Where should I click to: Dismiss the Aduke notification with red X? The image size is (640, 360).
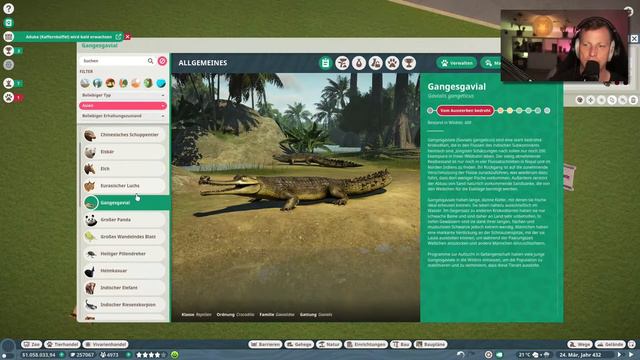(127, 37)
